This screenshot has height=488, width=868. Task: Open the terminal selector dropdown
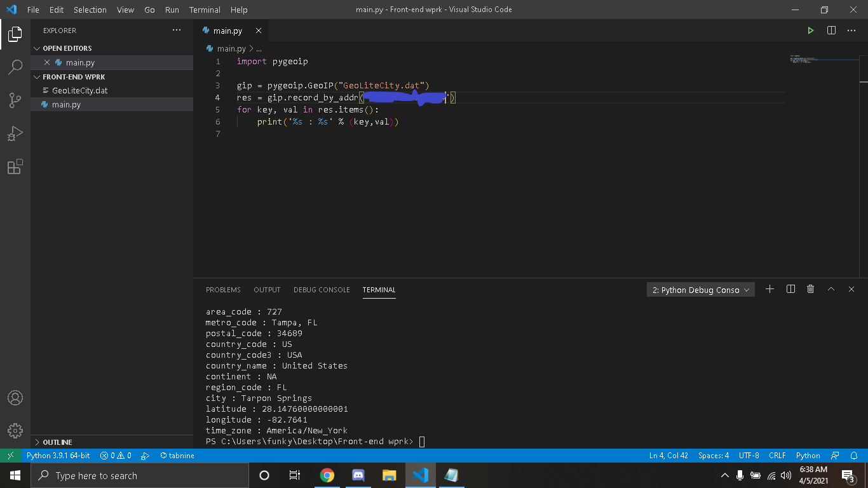tap(701, 290)
